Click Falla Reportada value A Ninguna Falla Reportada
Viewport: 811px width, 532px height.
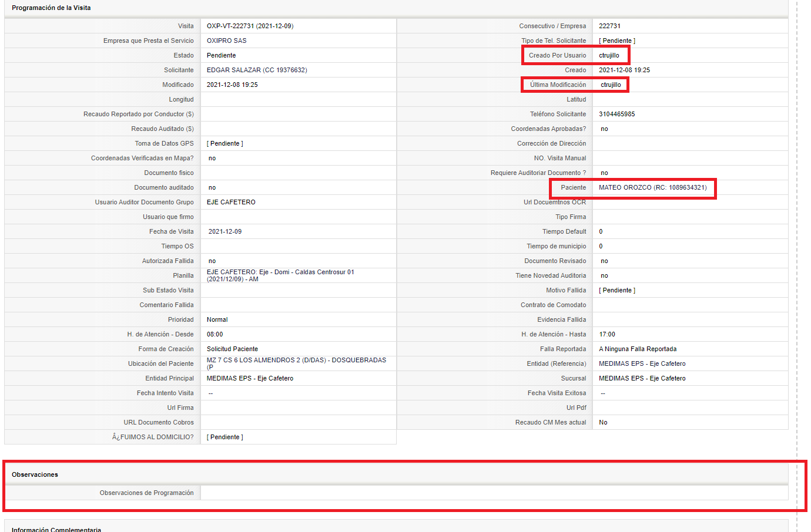click(x=638, y=349)
